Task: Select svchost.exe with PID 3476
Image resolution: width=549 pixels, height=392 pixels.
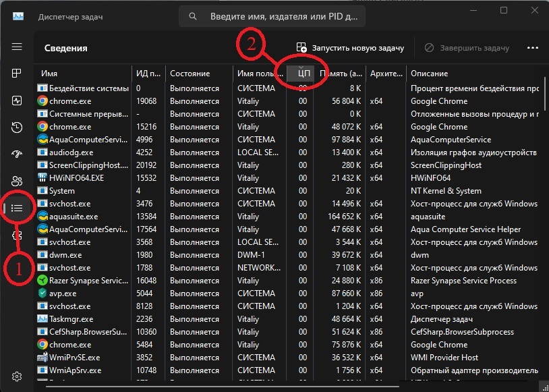Action: click(x=287, y=204)
